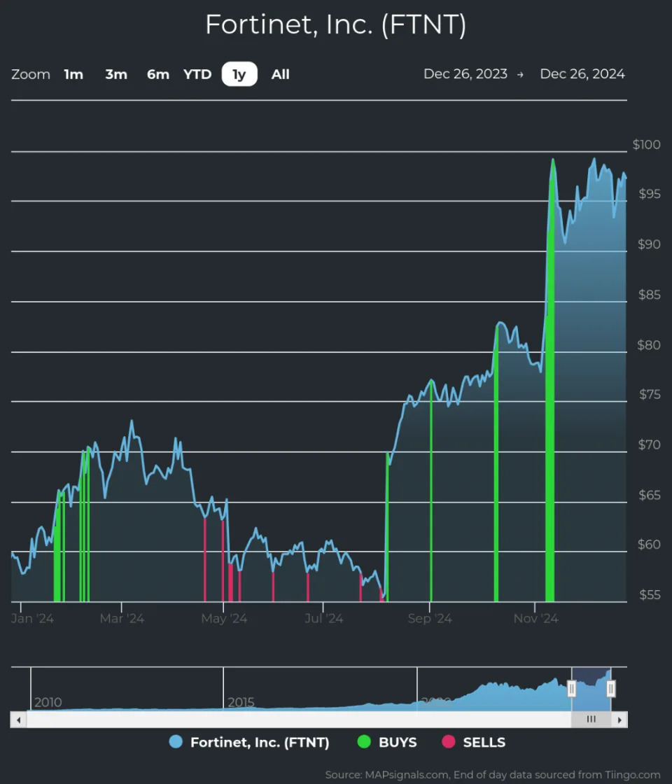Click the $70 axis label
This screenshot has width=672, height=784.
coord(650,444)
